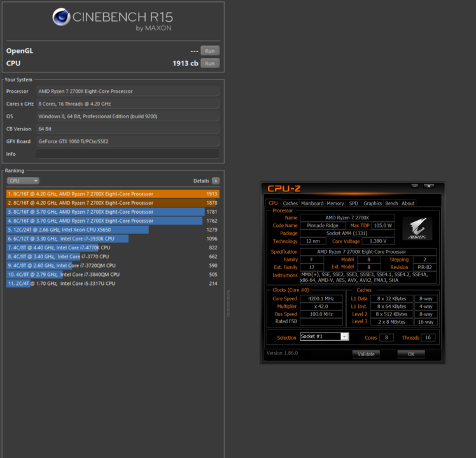The width and height of the screenshot is (476, 458).
Task: Open the Socket #1 selection dropdown
Action: coord(325,337)
